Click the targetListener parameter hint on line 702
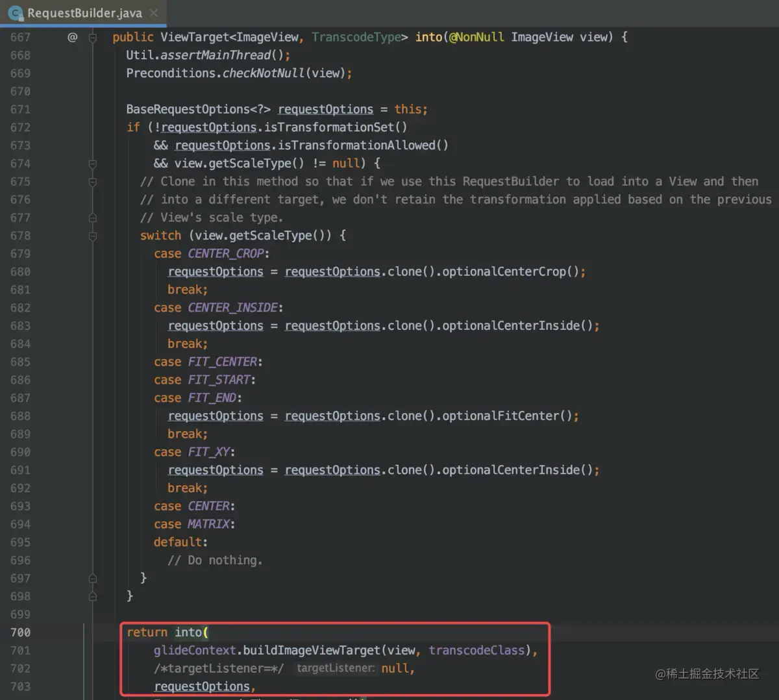 click(336, 668)
